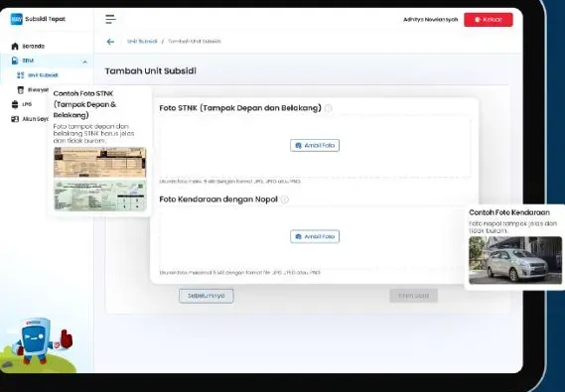Click the Subsidi Tepat logo icon
The height and width of the screenshot is (392, 565).
(x=17, y=19)
